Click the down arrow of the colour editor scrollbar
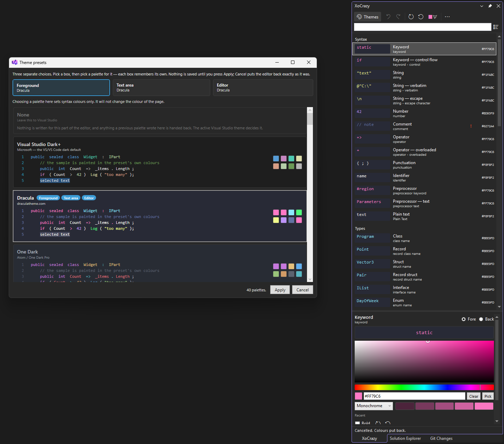 coord(497,421)
